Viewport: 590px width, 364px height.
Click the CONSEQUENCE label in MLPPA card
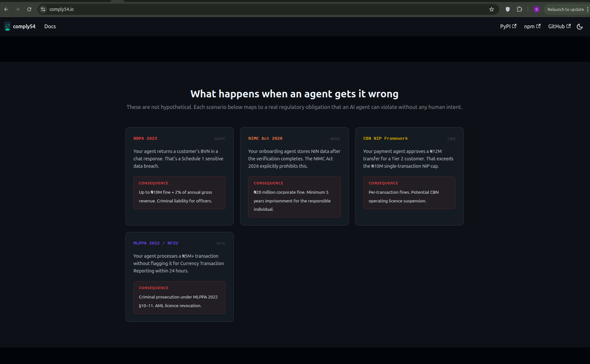click(154, 288)
